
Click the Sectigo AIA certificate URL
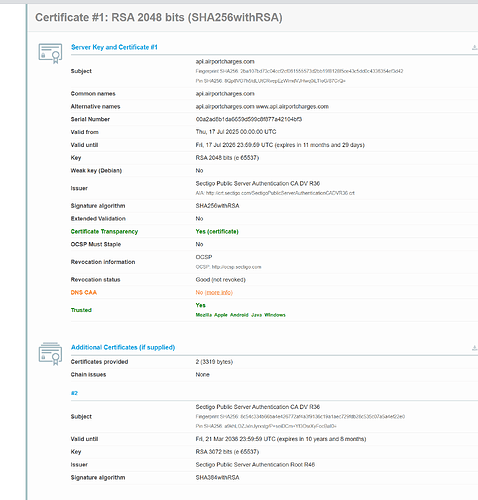(x=280, y=193)
